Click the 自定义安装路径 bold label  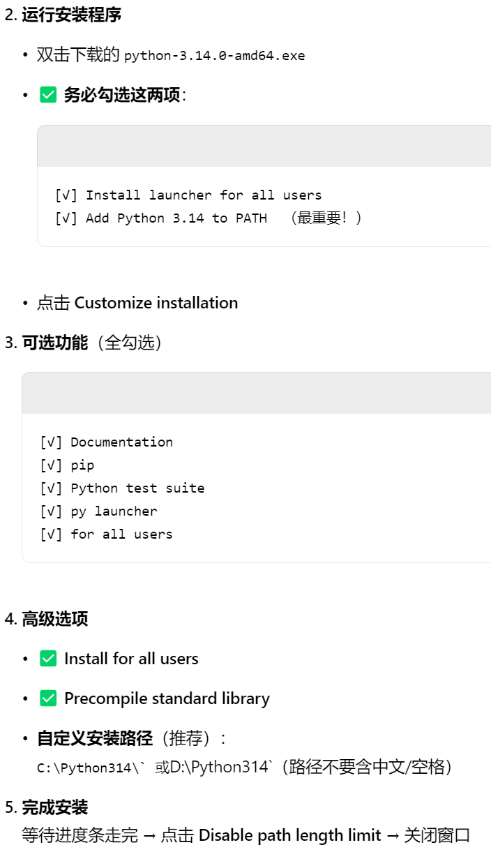(95, 738)
